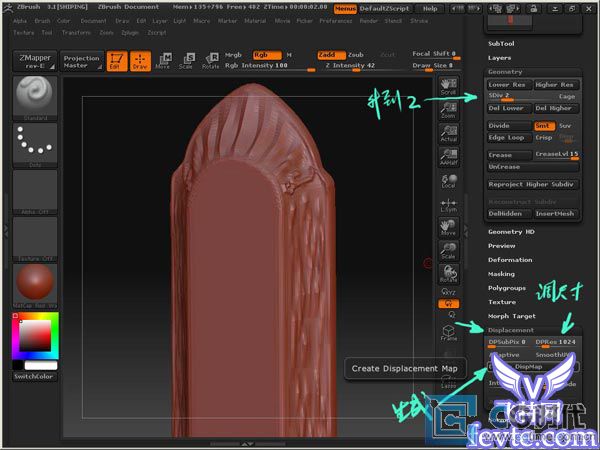The image size is (600, 450).
Task: Expand the Deformation subpalette
Action: coord(510,260)
